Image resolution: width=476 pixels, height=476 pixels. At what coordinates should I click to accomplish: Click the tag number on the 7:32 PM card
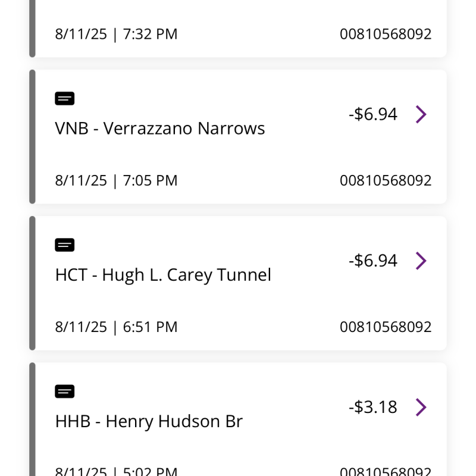pyautogui.click(x=386, y=34)
